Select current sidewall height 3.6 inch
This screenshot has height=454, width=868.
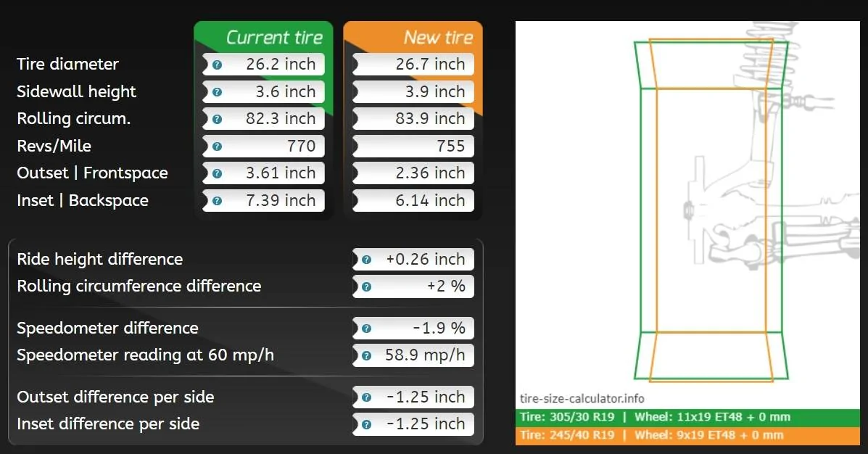pyautogui.click(x=263, y=91)
